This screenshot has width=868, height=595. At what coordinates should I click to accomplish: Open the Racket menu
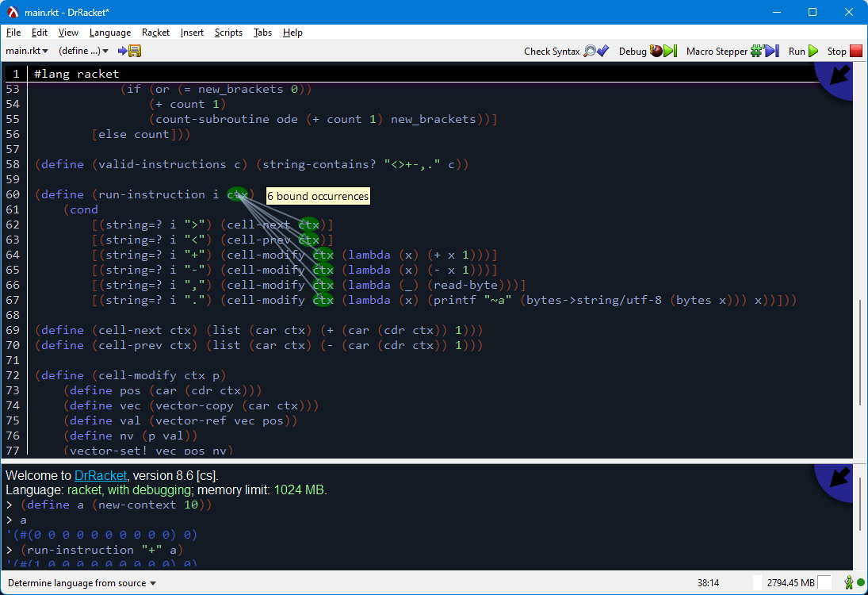[x=155, y=33]
